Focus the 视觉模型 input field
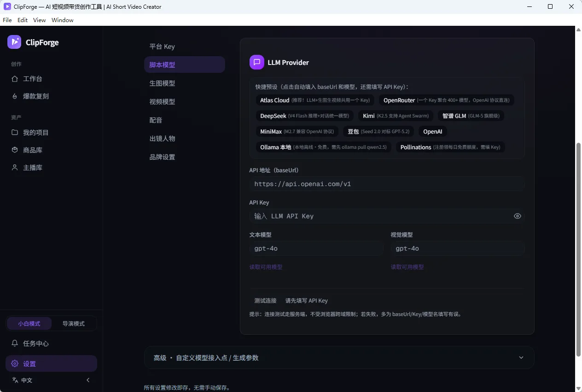Screen dimensions: 582x392 coord(458,248)
